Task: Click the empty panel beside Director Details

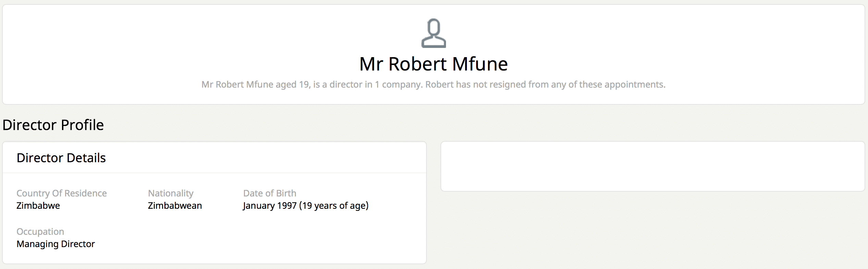Action: tap(653, 166)
